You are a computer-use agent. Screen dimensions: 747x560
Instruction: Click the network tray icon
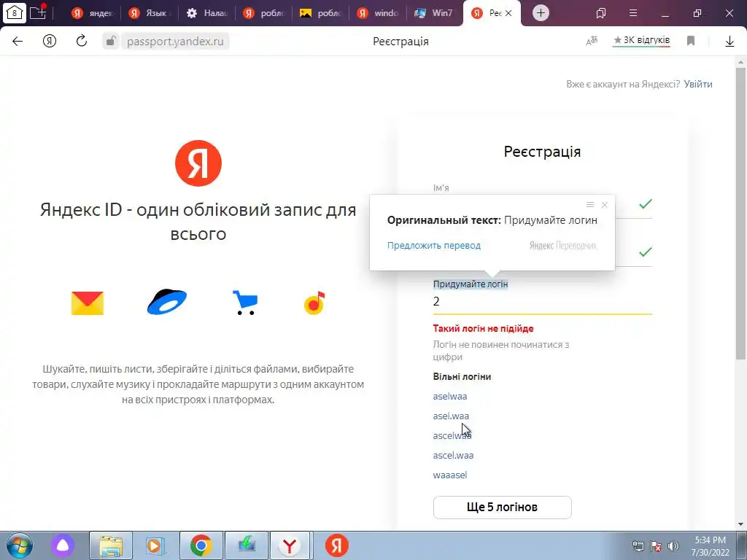(x=638, y=546)
